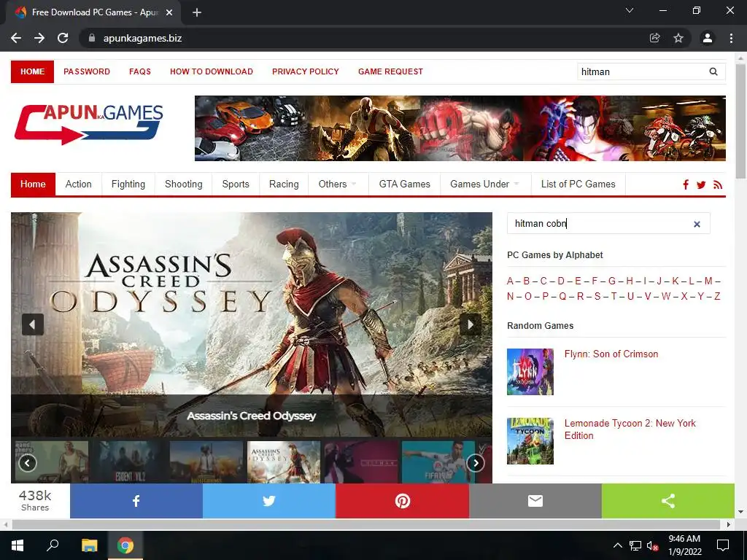Clear the hitman cobn search with X
Viewport: 747px width, 560px height.
coord(697,224)
